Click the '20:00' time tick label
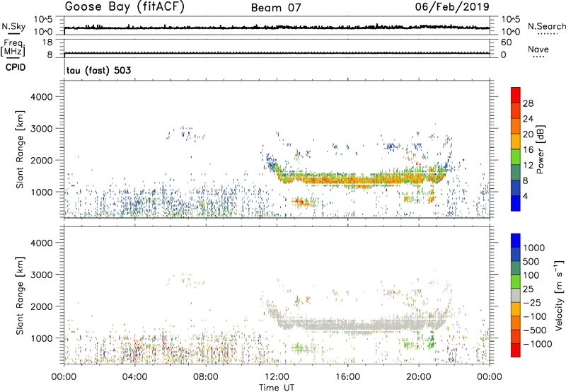 (x=419, y=377)
